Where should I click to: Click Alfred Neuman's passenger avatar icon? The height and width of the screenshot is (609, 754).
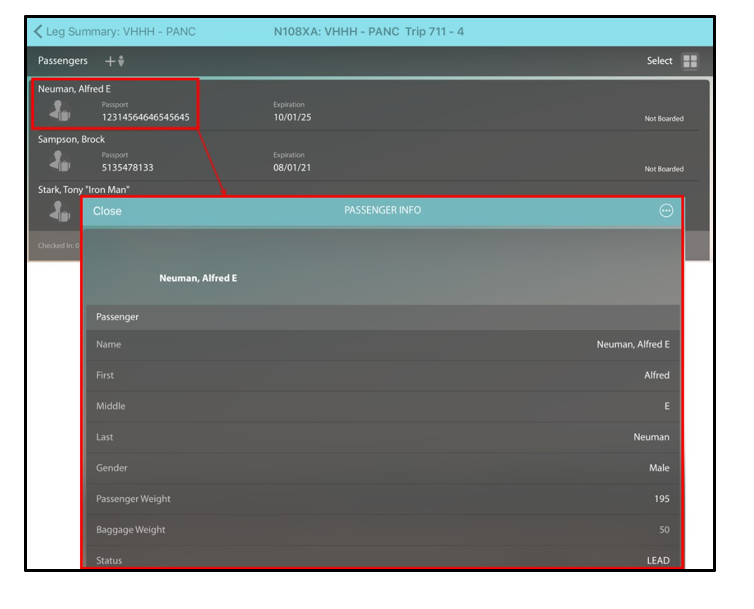[60, 111]
